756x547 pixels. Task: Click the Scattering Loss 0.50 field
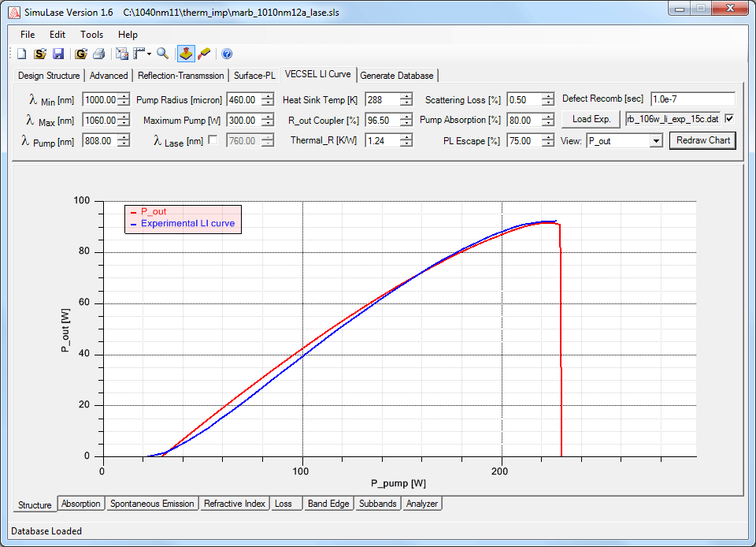point(524,100)
